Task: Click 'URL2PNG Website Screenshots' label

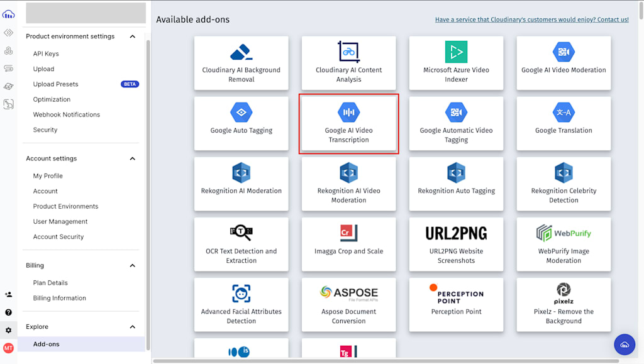Action: (456, 256)
